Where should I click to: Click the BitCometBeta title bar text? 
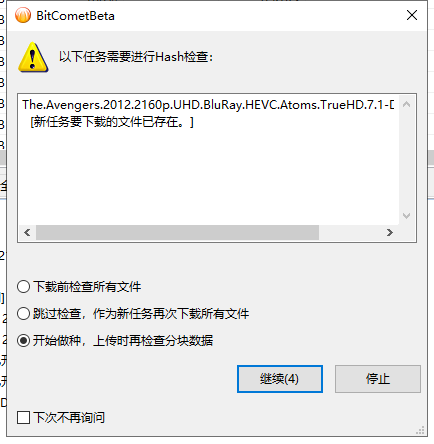pos(75,16)
